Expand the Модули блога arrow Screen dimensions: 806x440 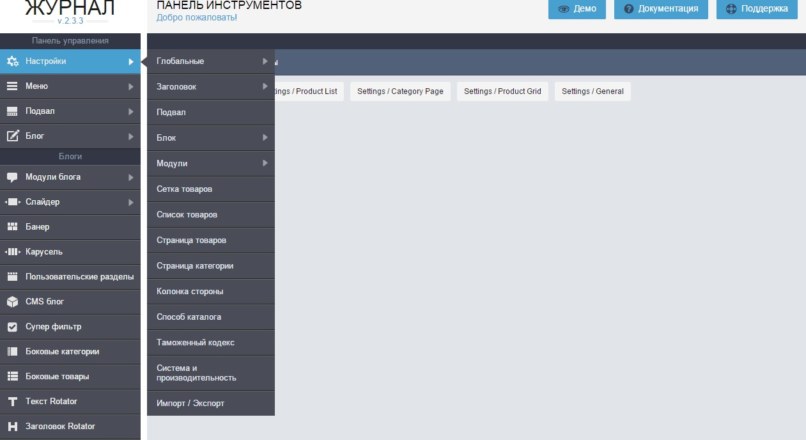coord(131,177)
